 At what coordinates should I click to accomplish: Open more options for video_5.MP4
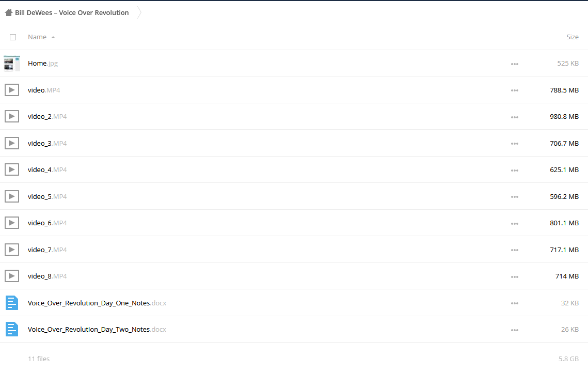pos(515,197)
